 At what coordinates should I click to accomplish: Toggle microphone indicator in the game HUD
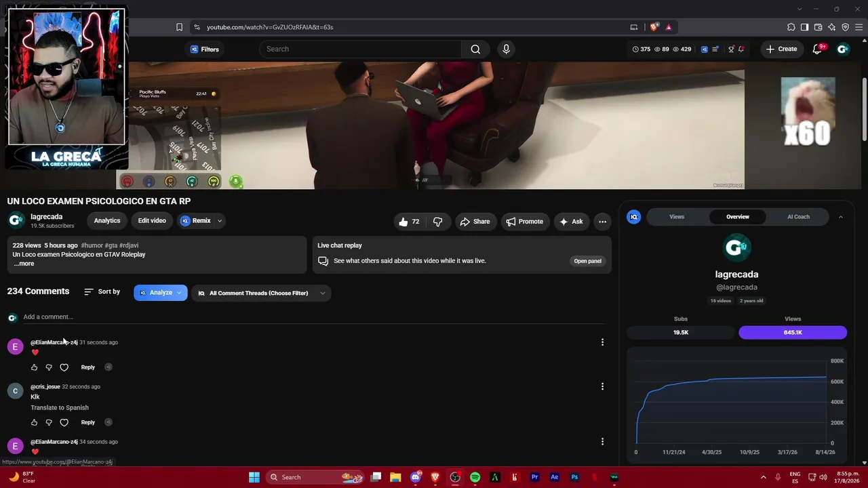[236, 182]
